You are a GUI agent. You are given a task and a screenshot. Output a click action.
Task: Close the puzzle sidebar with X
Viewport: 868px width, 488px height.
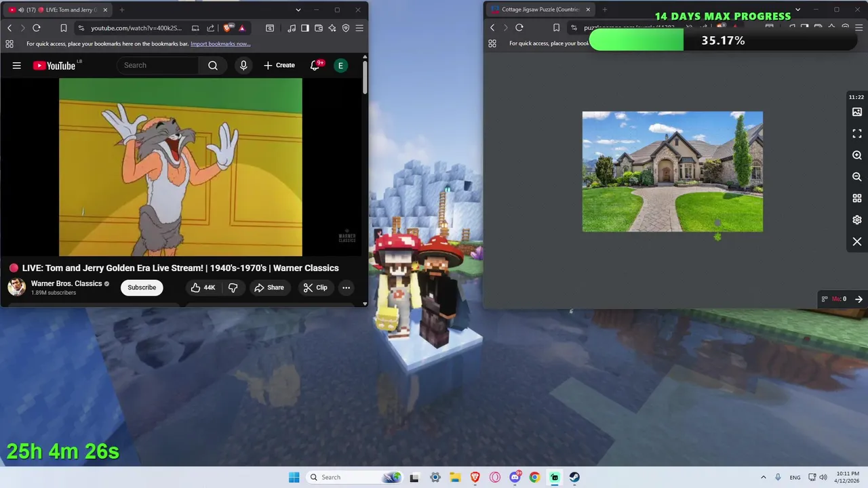[x=857, y=242]
